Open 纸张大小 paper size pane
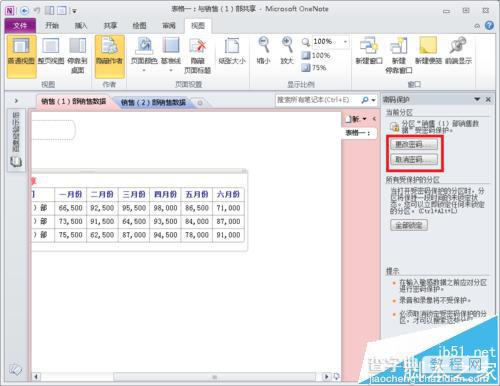500x386 pixels. pyautogui.click(x=232, y=52)
